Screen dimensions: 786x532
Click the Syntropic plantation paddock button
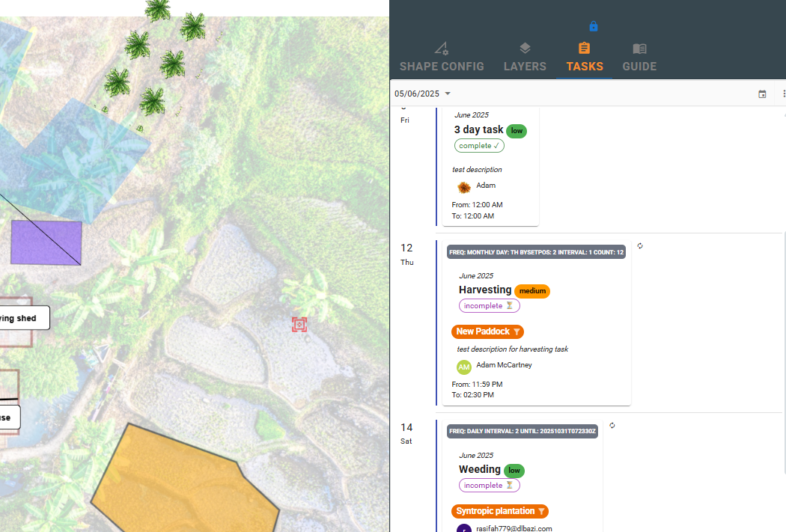pyautogui.click(x=500, y=511)
